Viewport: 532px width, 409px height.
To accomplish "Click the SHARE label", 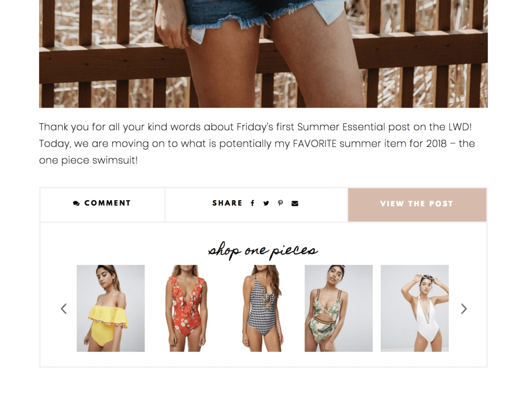I will tap(228, 203).
